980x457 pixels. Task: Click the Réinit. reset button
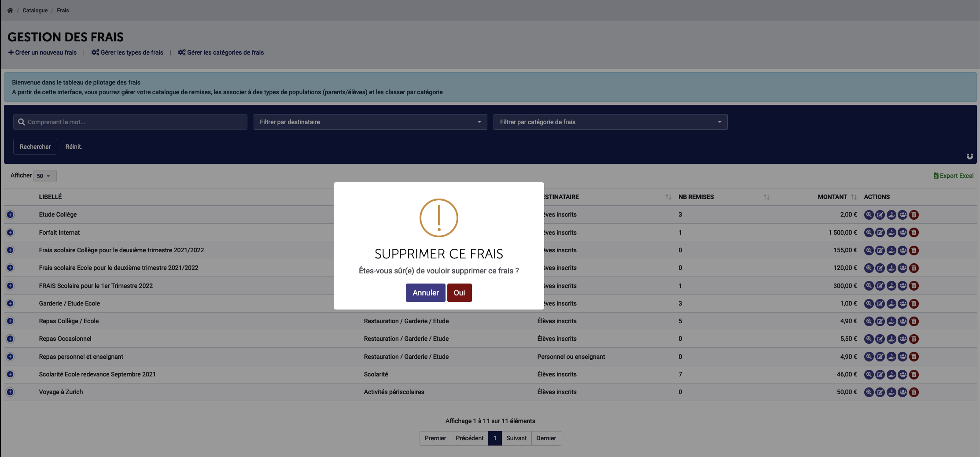(x=74, y=147)
